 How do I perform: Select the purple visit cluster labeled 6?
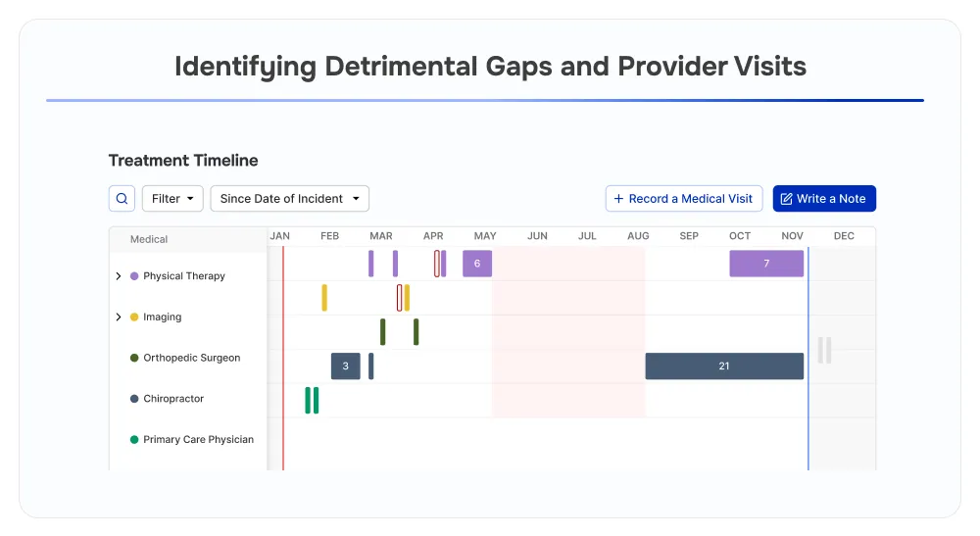(477, 264)
